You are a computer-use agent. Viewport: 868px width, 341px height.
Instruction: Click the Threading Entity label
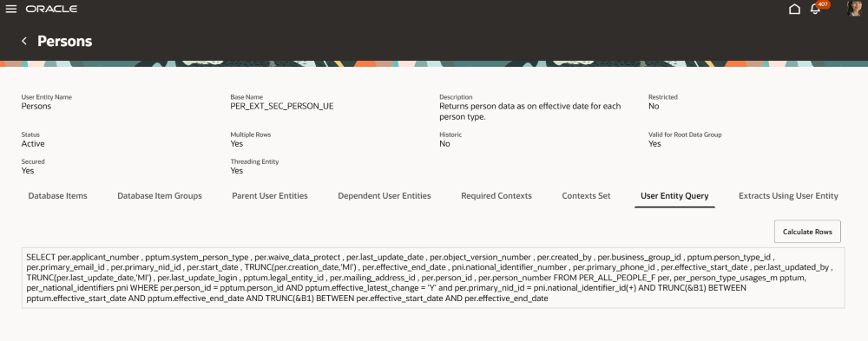pos(254,161)
